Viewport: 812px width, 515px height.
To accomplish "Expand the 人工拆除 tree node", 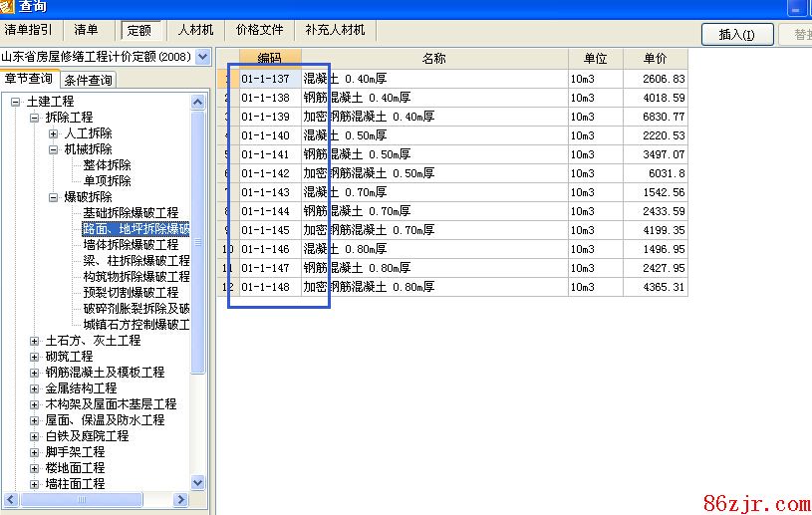I will [x=54, y=133].
